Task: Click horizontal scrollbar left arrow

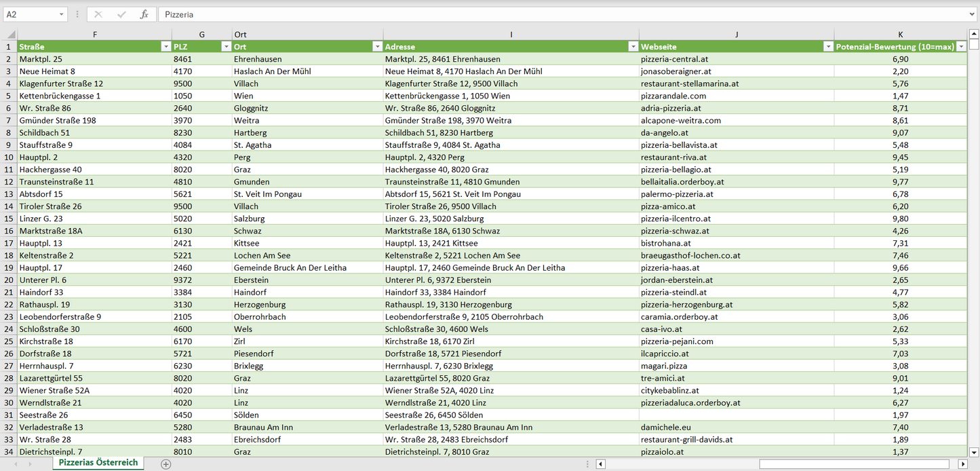Action: click(600, 464)
